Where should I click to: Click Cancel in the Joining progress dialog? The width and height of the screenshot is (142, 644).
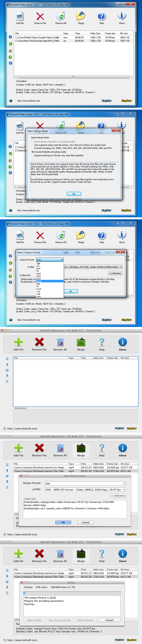click(x=109, y=620)
